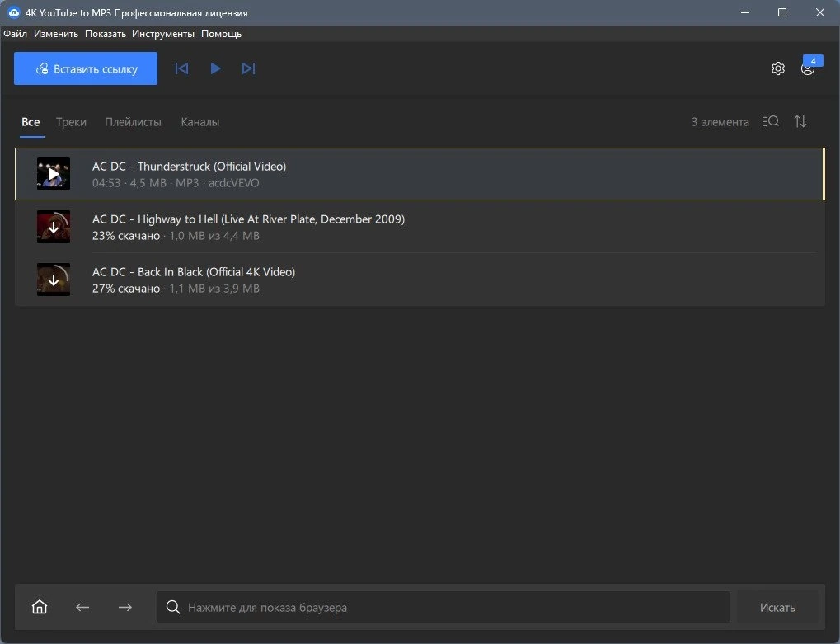This screenshot has width=840, height=644.
Task: Open the Инструменты menu
Action: 163,34
